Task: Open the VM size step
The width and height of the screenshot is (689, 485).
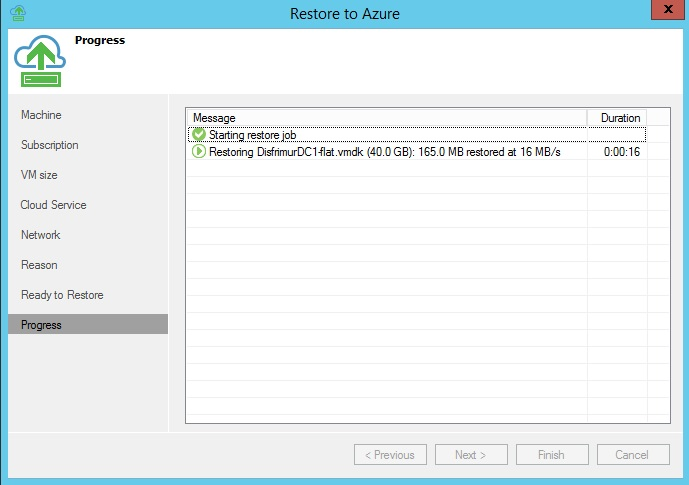Action: click(39, 175)
